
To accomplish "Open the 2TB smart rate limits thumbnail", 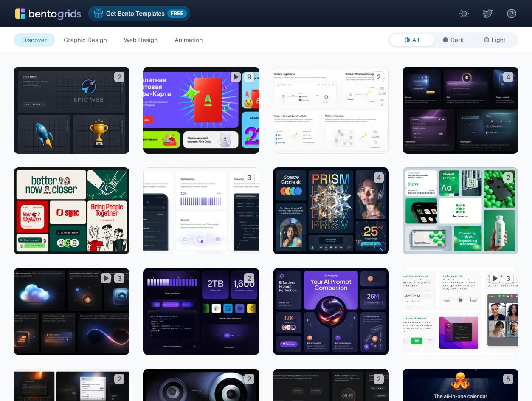I will (201, 311).
